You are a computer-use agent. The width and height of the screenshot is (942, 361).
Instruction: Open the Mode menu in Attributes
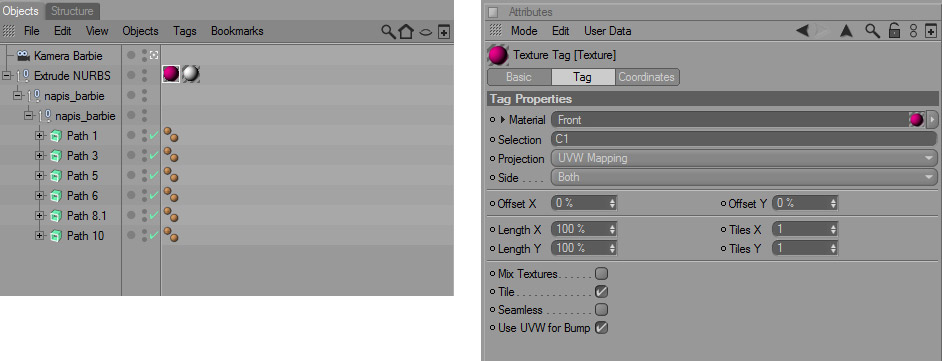click(524, 31)
